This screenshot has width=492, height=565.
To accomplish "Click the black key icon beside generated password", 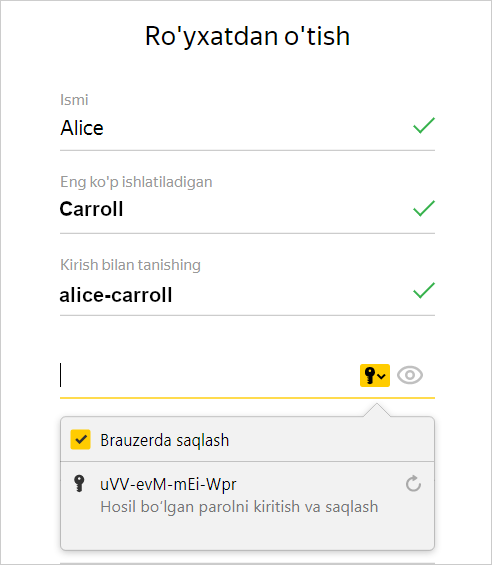I will (x=79, y=484).
